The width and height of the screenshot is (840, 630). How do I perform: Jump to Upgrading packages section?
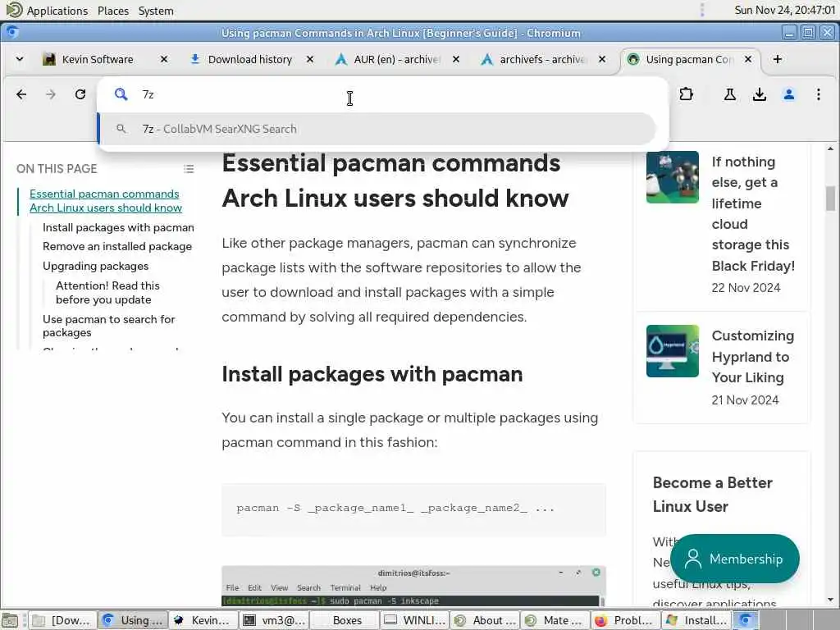[96, 267]
